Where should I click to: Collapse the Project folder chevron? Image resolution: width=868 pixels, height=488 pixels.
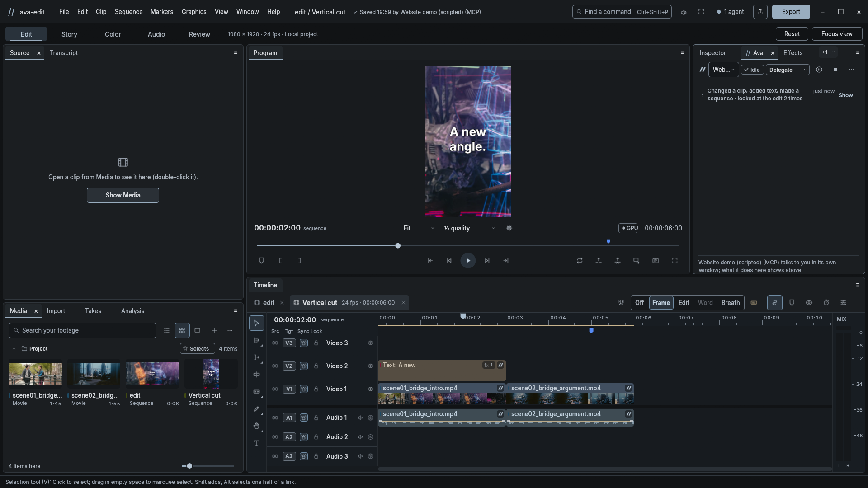[14, 349]
